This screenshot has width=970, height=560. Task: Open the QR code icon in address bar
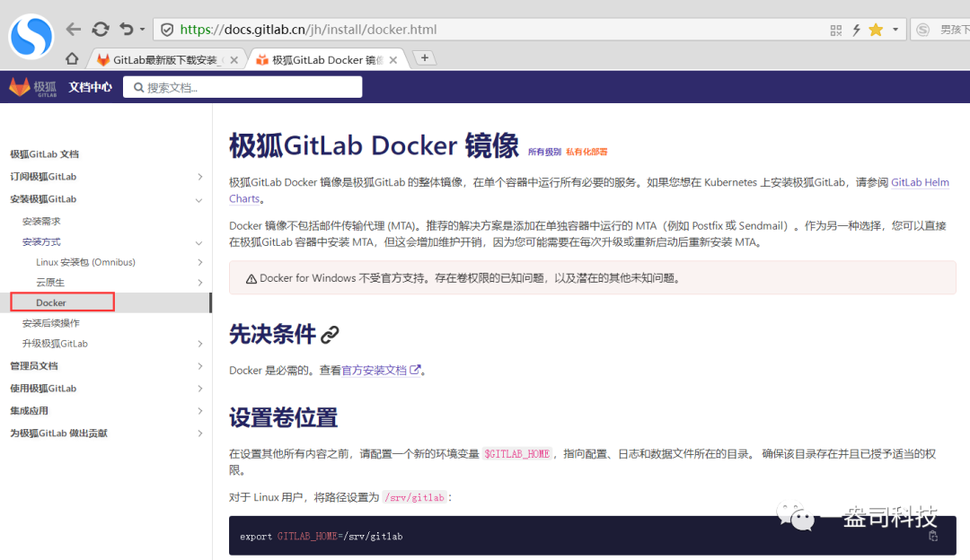point(836,30)
